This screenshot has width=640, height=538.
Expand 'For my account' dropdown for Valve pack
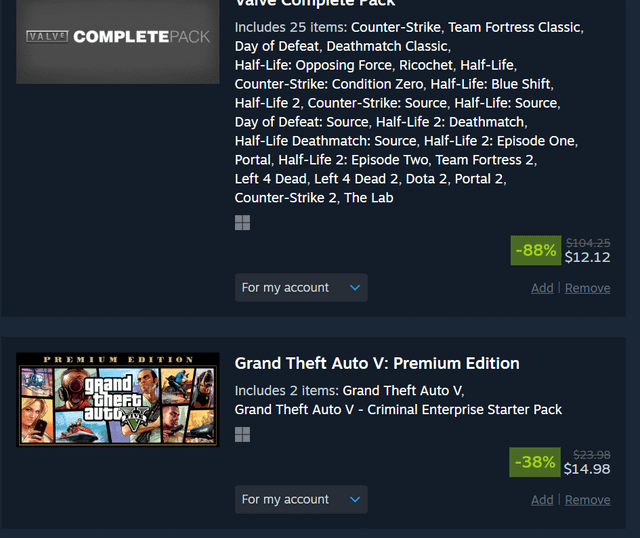click(x=301, y=288)
